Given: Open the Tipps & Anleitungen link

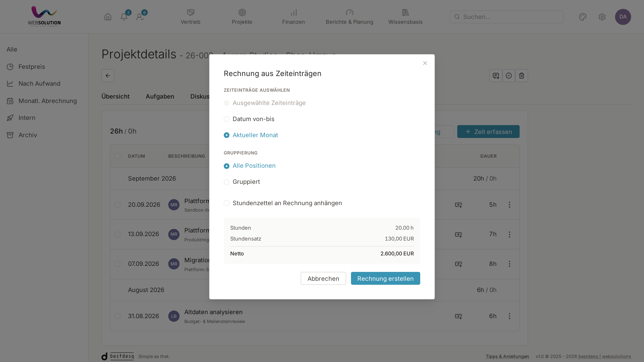Looking at the screenshot, I should (507, 357).
